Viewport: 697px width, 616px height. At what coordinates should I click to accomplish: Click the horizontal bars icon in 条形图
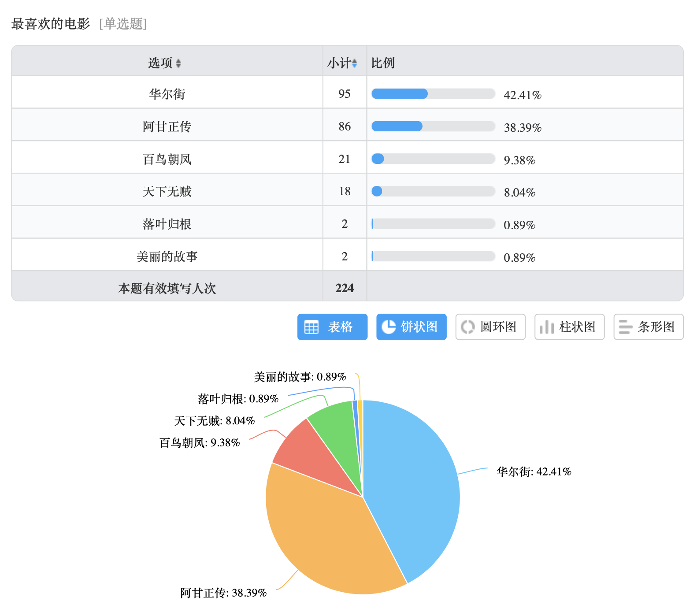pos(626,327)
